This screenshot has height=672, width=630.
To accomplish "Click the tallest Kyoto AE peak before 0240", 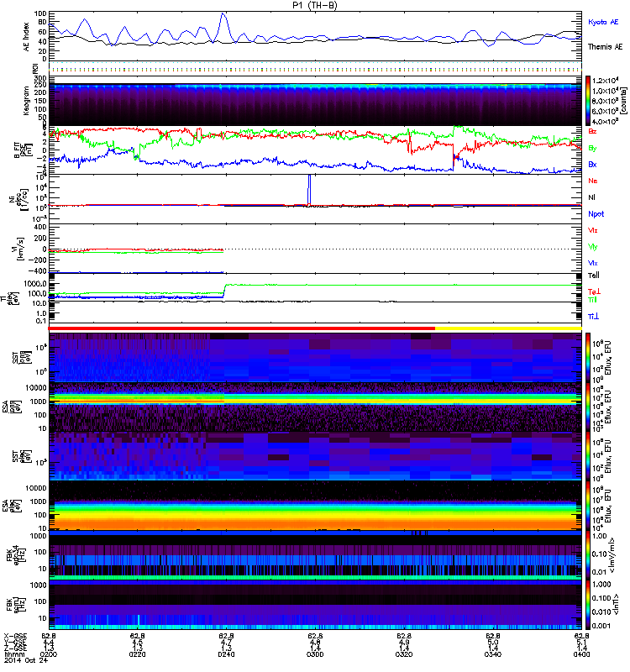I will pyautogui.click(x=223, y=13).
